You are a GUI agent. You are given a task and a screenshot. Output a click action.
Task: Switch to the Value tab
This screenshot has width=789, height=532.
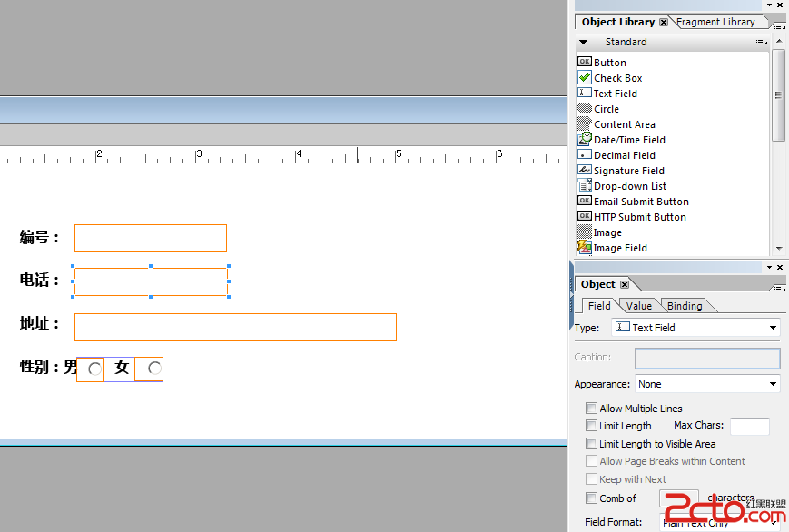(639, 306)
